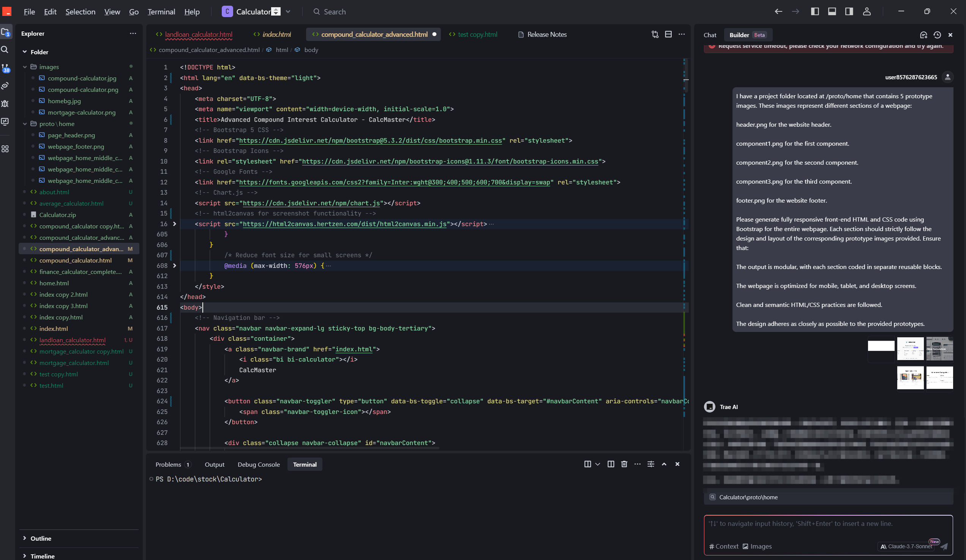
Task: Switch to test copy.html tab
Action: 473,35
